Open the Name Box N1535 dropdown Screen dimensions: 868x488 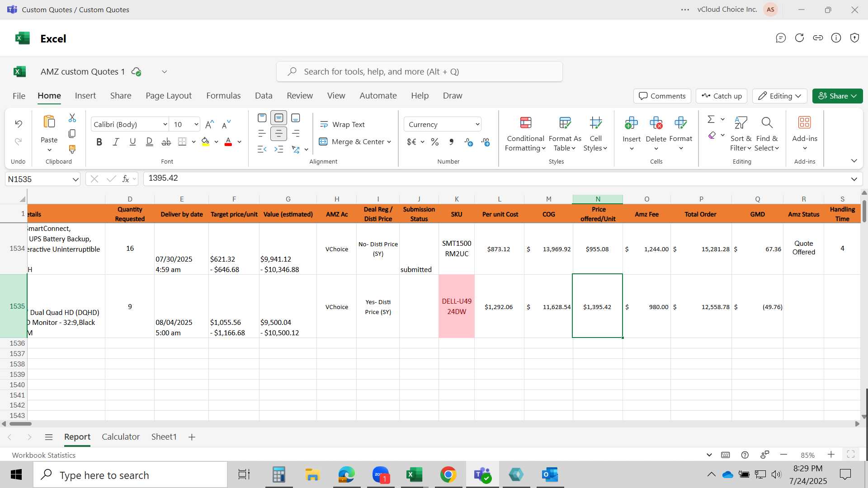[x=75, y=179]
